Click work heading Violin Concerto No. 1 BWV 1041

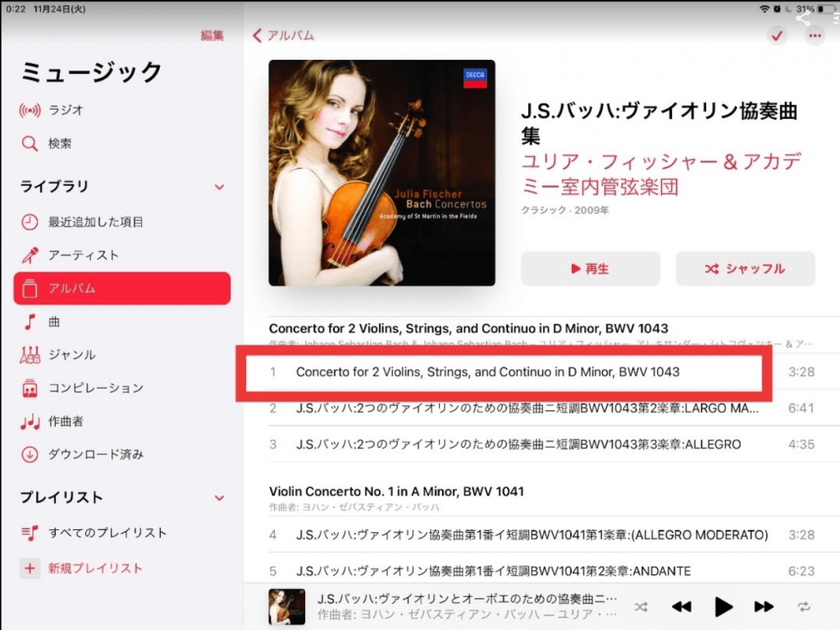[396, 491]
